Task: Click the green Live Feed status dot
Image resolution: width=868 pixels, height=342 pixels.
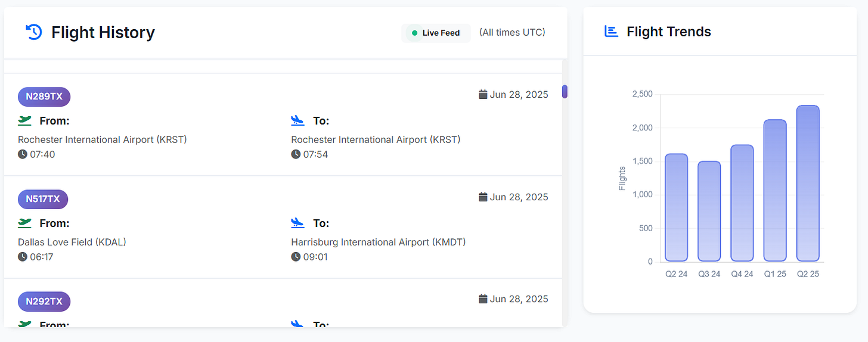Action: click(x=414, y=33)
